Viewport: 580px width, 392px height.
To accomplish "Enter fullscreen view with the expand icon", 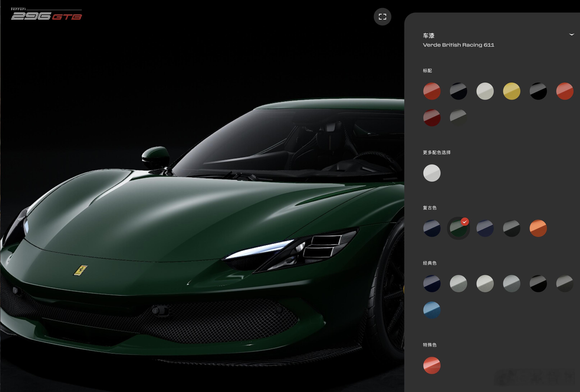I will click(x=382, y=17).
